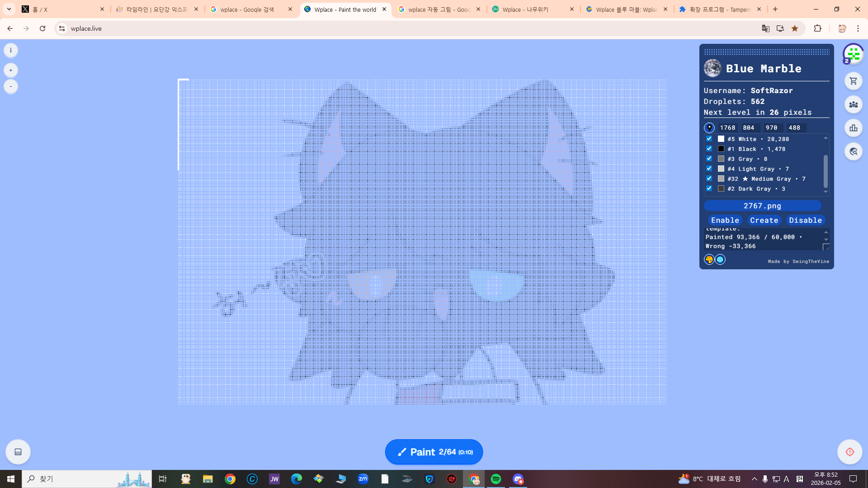Click the Paint 2/64 button

click(x=434, y=452)
